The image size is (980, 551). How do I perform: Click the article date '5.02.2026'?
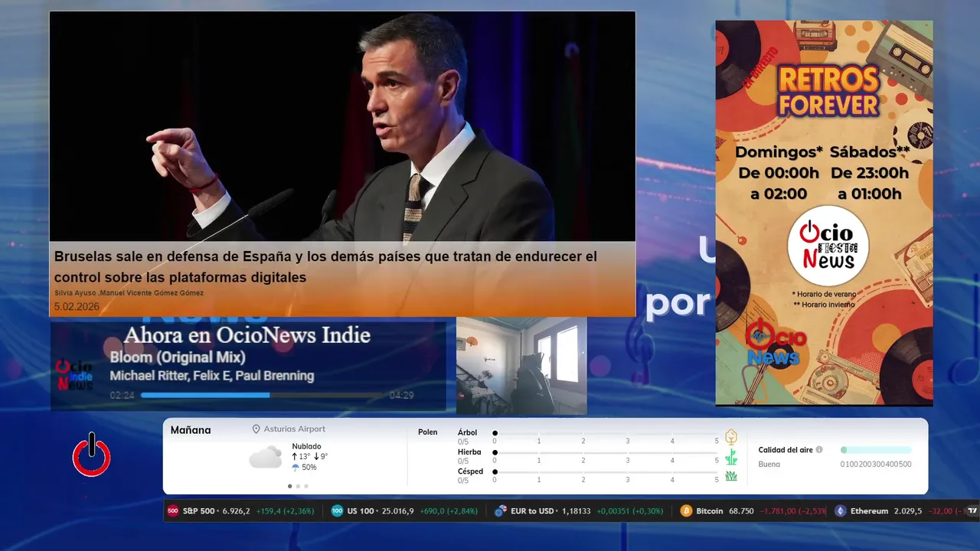(77, 306)
